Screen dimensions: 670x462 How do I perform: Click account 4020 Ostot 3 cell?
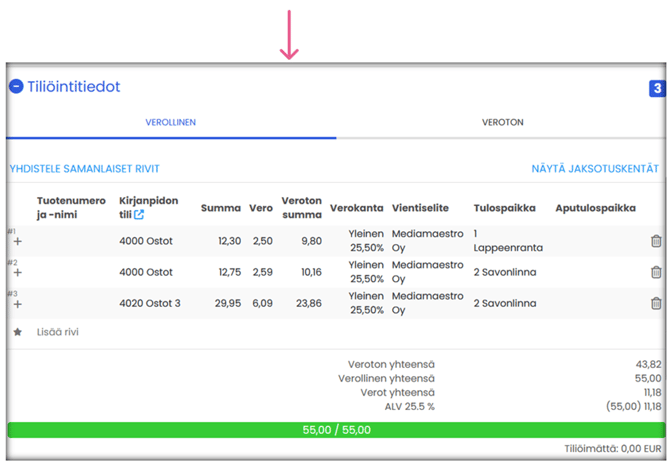tap(150, 303)
